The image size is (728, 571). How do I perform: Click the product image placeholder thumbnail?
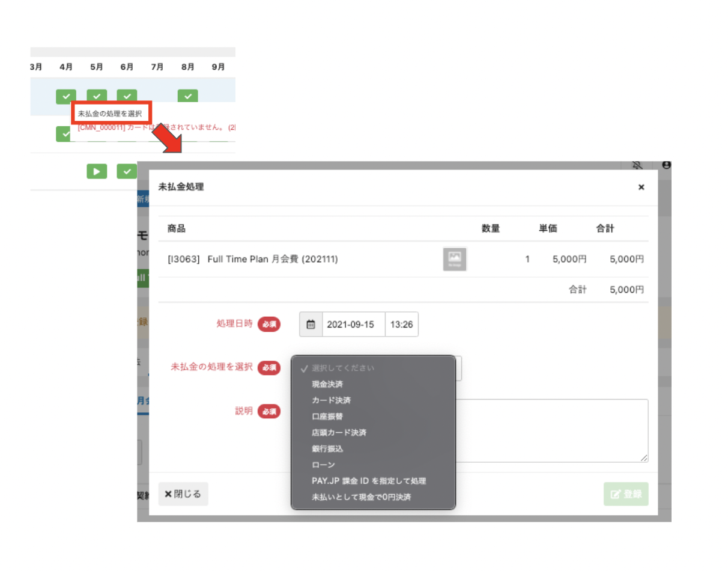pyautogui.click(x=455, y=259)
